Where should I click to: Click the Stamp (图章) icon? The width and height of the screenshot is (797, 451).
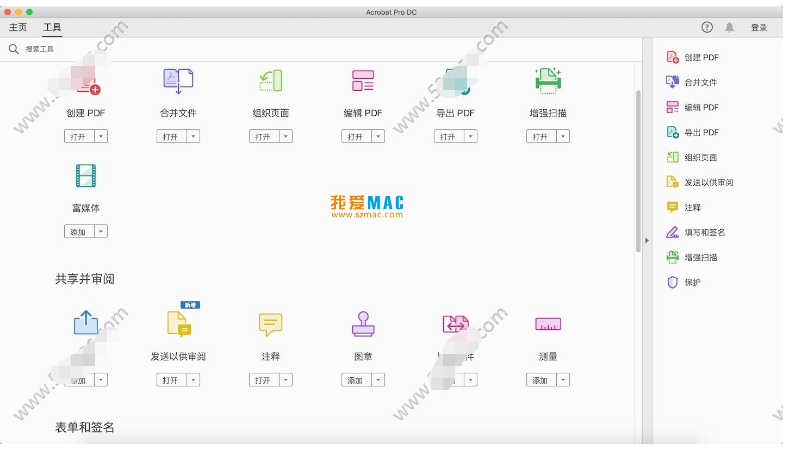click(x=363, y=324)
